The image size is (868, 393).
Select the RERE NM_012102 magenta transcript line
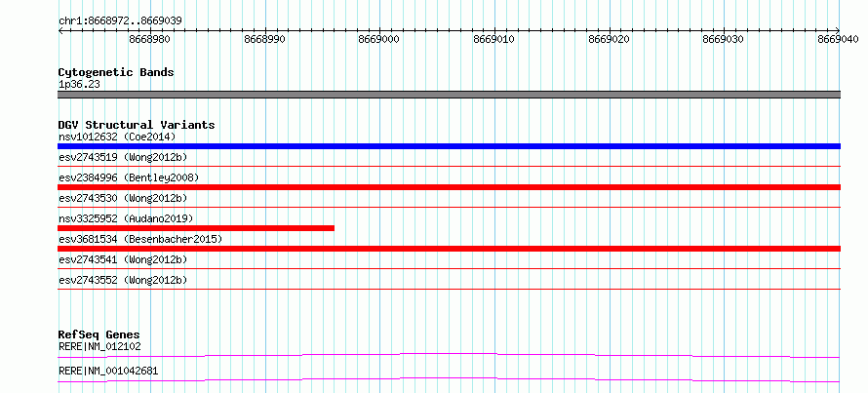tap(449, 355)
